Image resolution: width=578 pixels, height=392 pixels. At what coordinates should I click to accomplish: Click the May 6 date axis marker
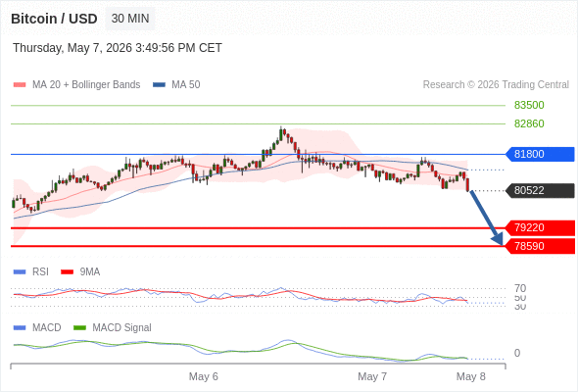click(204, 376)
